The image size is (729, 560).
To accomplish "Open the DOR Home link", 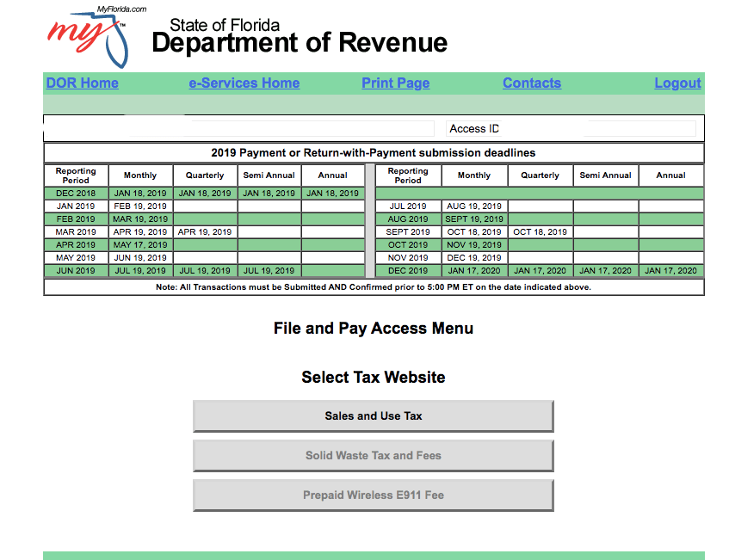I will pos(83,83).
